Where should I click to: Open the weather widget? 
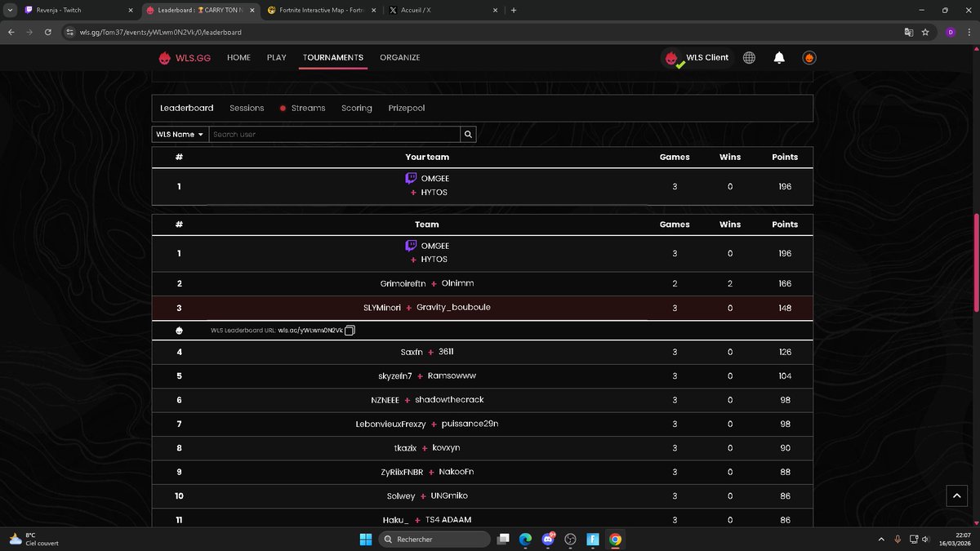pos(33,539)
